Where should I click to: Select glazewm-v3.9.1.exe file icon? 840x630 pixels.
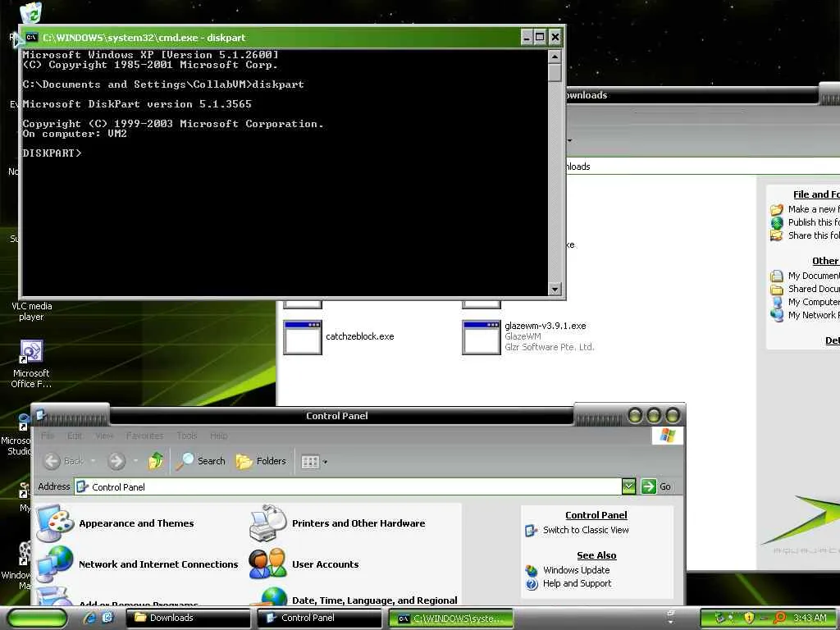481,336
